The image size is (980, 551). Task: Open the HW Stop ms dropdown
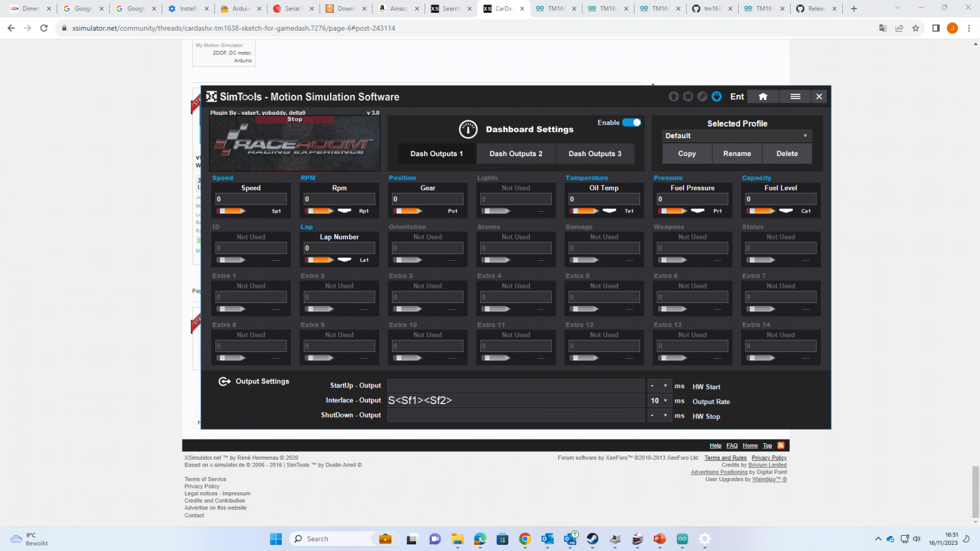(659, 415)
